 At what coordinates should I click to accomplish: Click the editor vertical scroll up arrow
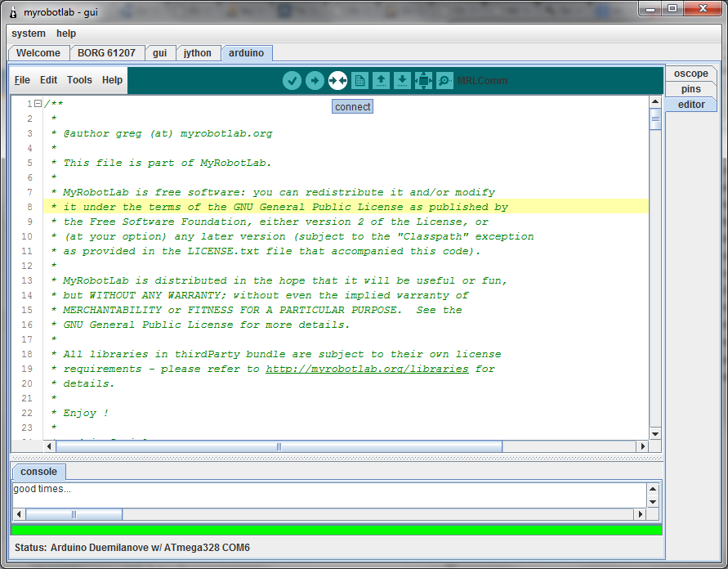point(655,101)
